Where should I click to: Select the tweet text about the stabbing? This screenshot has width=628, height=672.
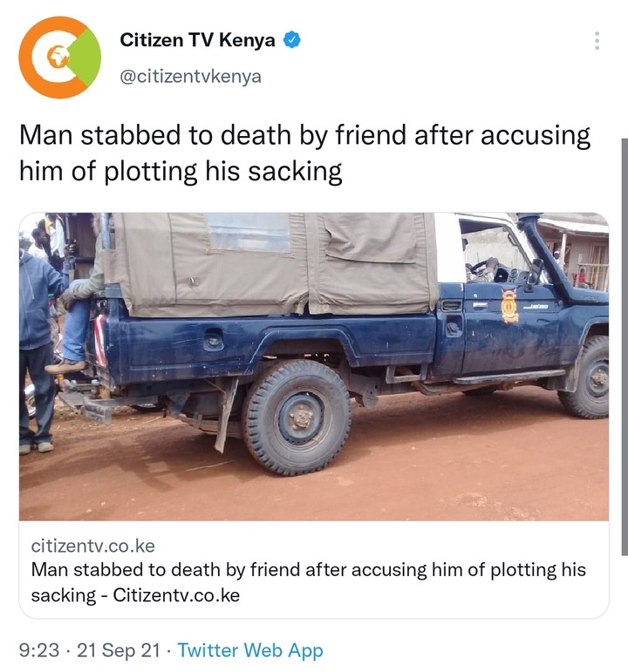coord(304,153)
